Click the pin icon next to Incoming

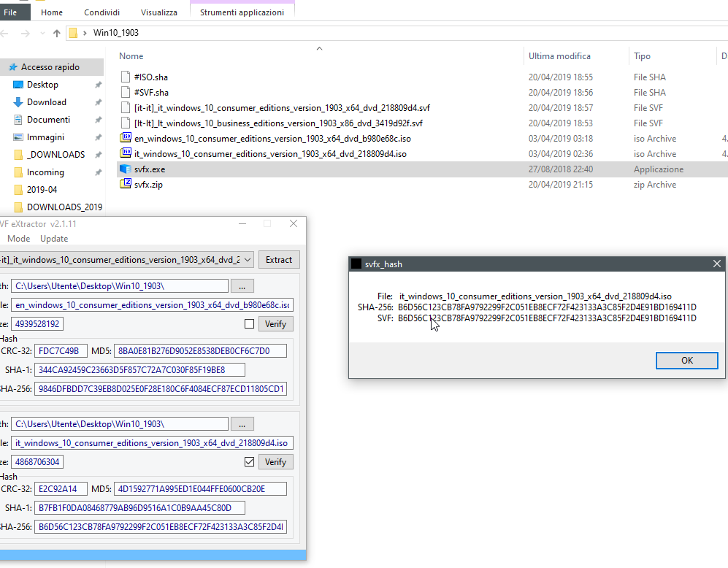(98, 172)
